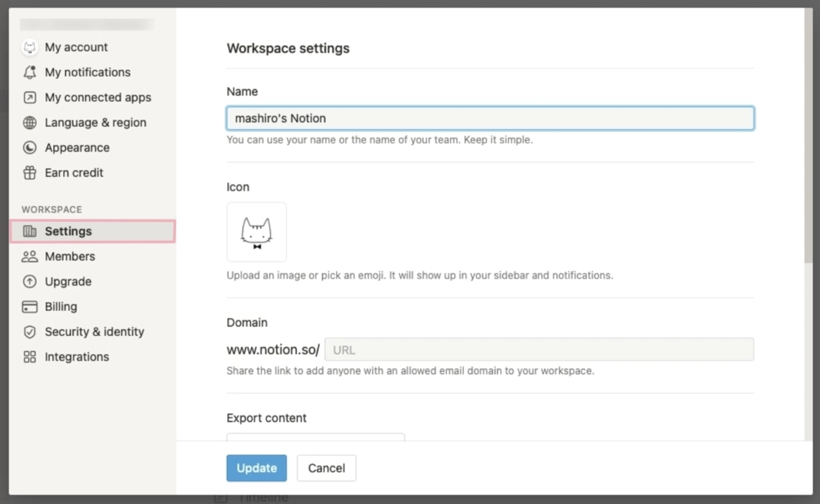
Task: Click the Domain URL input field
Action: 539,349
